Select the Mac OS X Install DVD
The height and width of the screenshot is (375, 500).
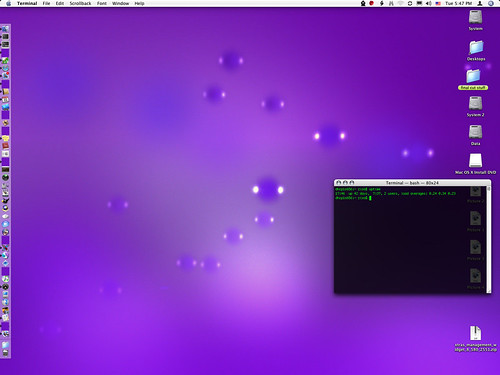[x=475, y=161]
